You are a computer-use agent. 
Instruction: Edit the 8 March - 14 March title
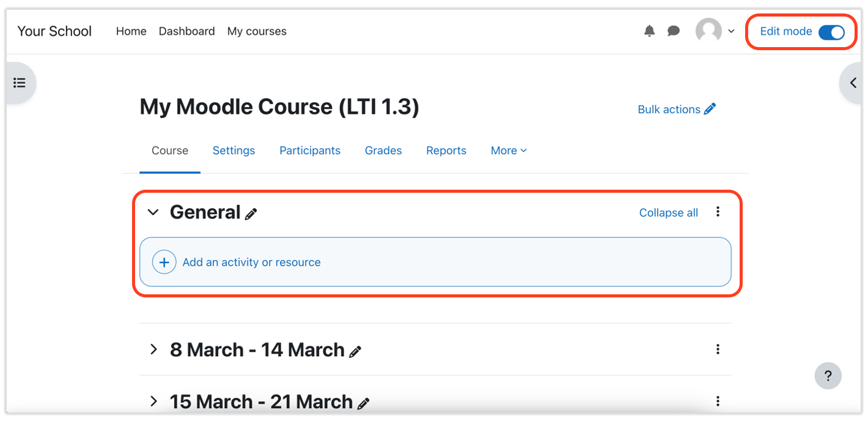click(356, 351)
